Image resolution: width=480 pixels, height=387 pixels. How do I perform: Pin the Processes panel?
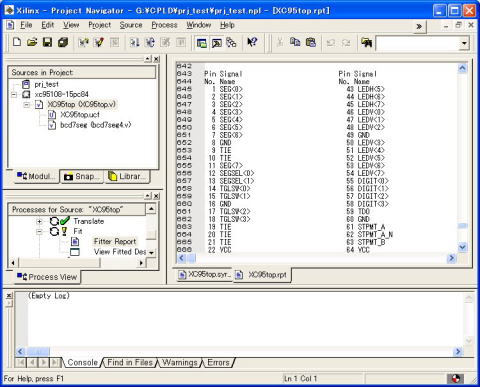pyautogui.click(x=148, y=196)
